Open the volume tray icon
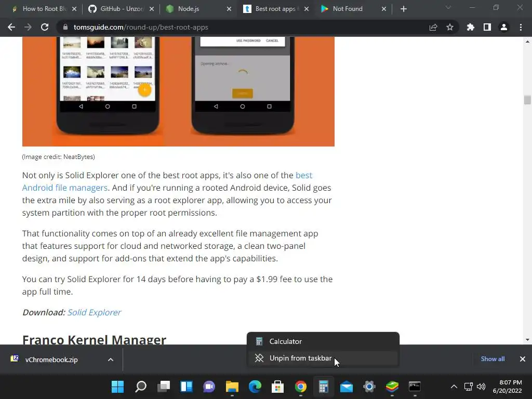532x399 pixels. click(481, 387)
